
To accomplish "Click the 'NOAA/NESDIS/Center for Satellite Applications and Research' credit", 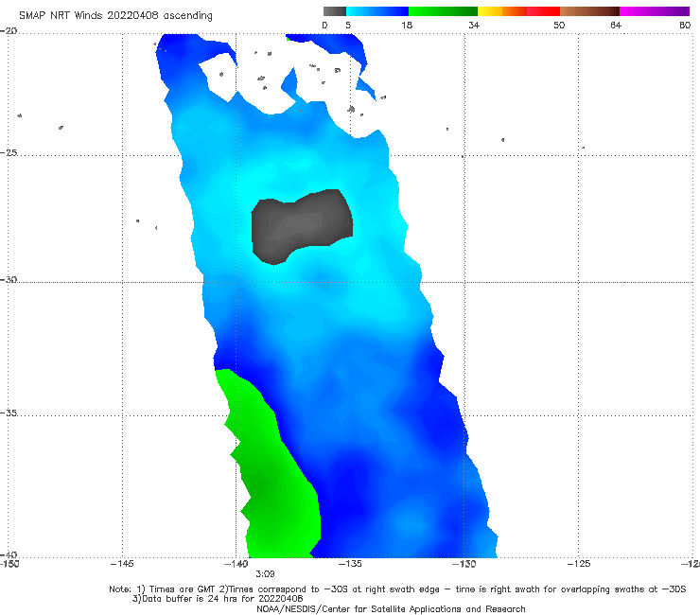I will (391, 609).
